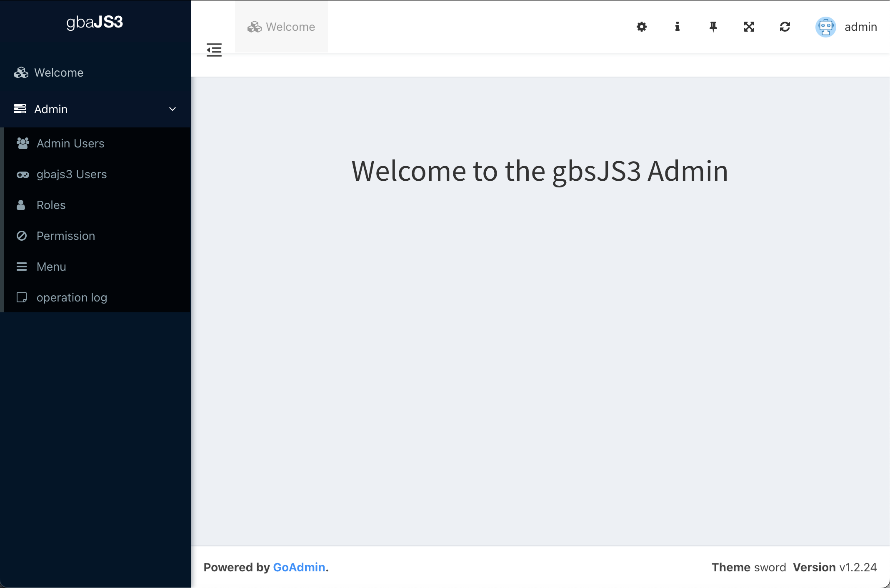Click the settings gear icon in header
Image resolution: width=890 pixels, height=588 pixels.
[x=642, y=27]
